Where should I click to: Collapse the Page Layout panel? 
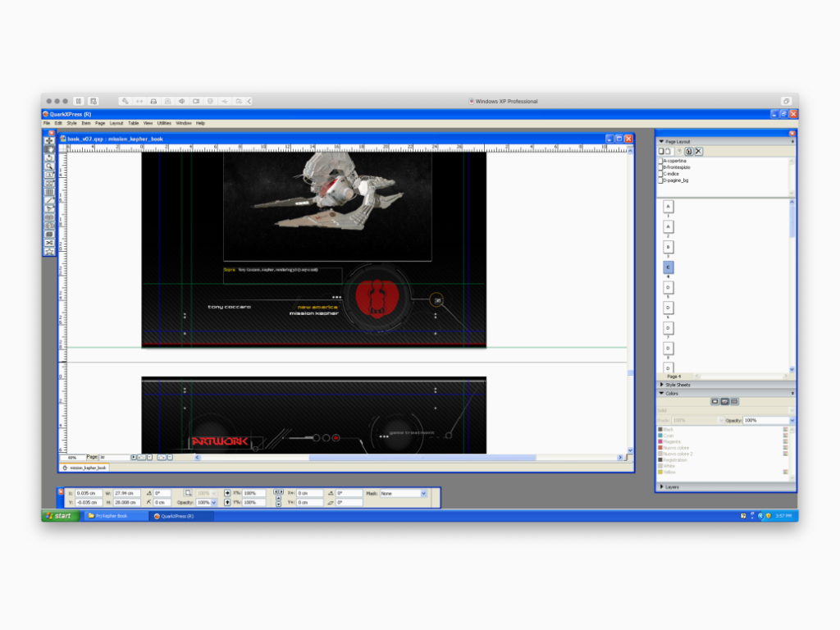point(661,141)
